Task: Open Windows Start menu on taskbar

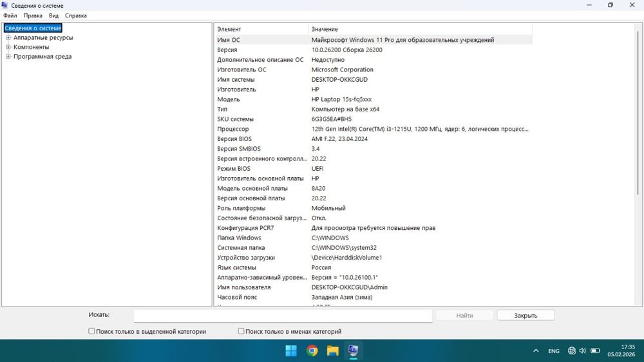Action: (x=291, y=350)
